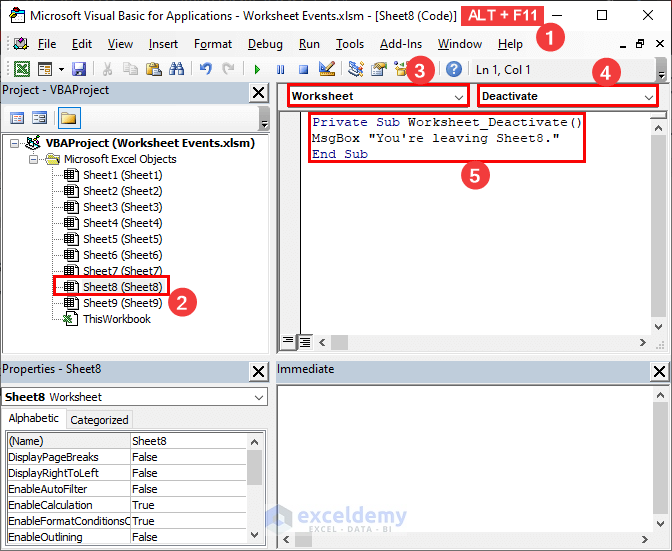Click the View Code icon in Project panel
The image size is (672, 551).
[x=17, y=118]
